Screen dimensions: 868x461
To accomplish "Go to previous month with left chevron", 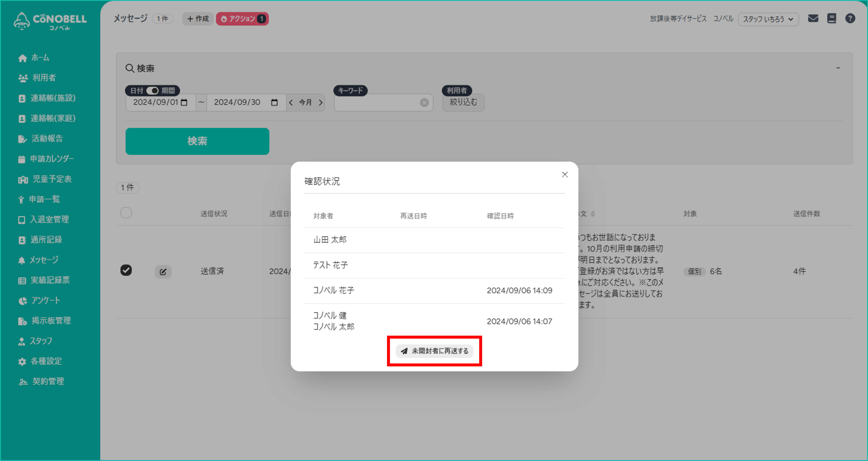I will click(291, 102).
